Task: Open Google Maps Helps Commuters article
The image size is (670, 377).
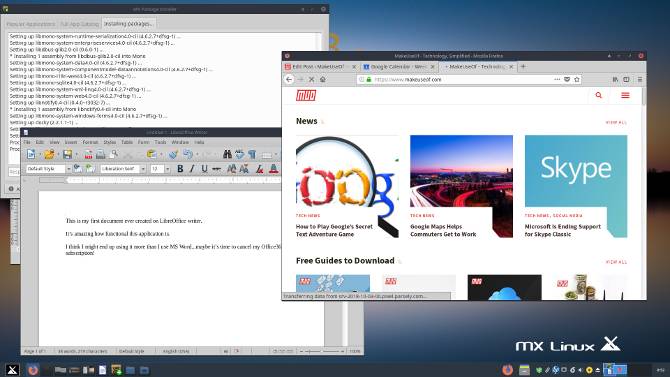Action: coord(443,230)
